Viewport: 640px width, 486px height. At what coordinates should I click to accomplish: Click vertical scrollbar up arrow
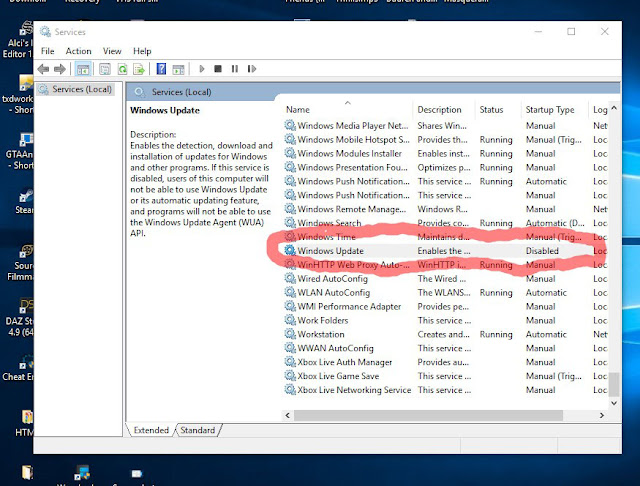pyautogui.click(x=613, y=108)
